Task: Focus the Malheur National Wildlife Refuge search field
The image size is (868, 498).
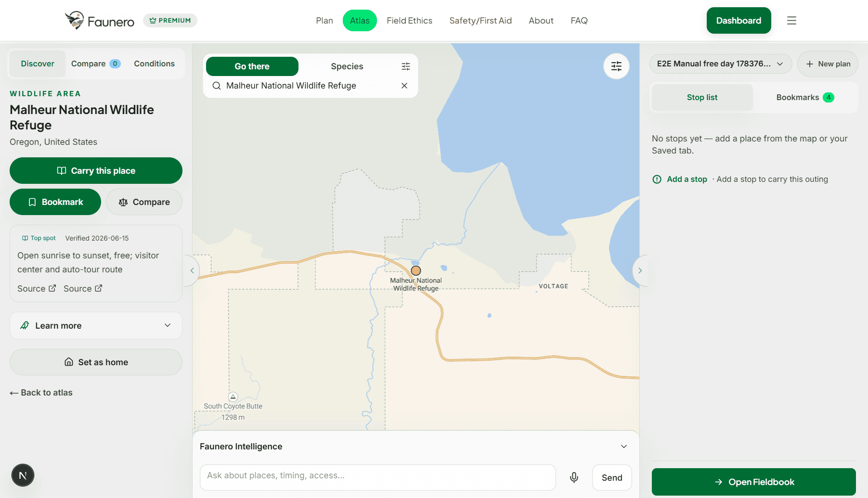Action: 311,86
